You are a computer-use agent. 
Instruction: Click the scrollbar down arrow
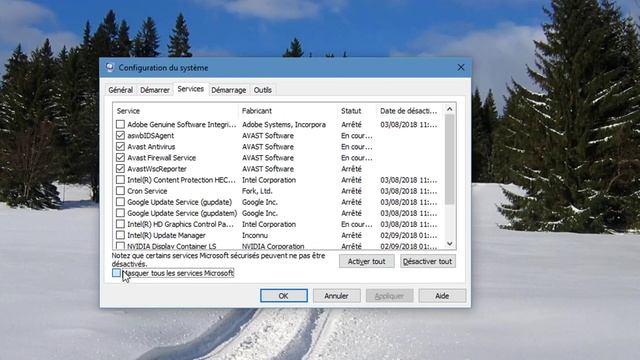click(449, 244)
